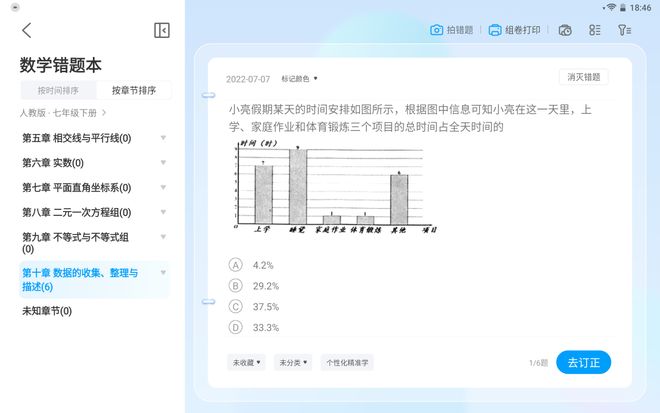Click the 消灭错题 button
Screen dimensions: 660x413
pyautogui.click(x=583, y=77)
